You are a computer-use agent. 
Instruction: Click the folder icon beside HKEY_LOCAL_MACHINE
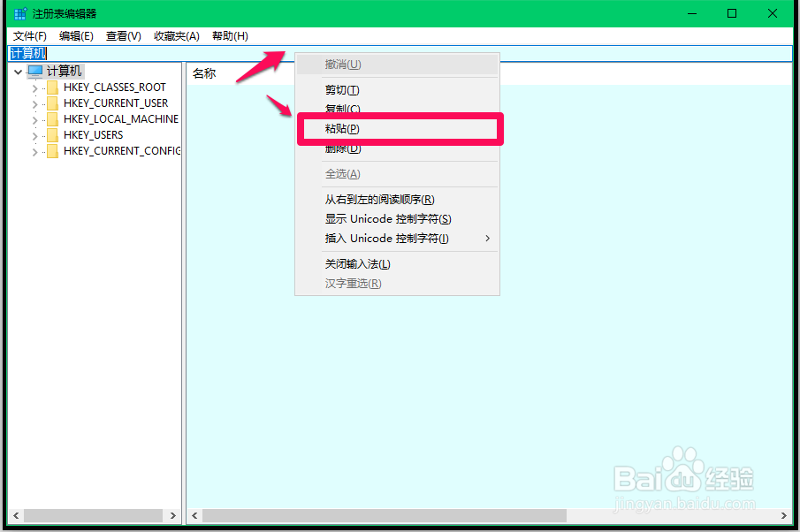[x=52, y=118]
